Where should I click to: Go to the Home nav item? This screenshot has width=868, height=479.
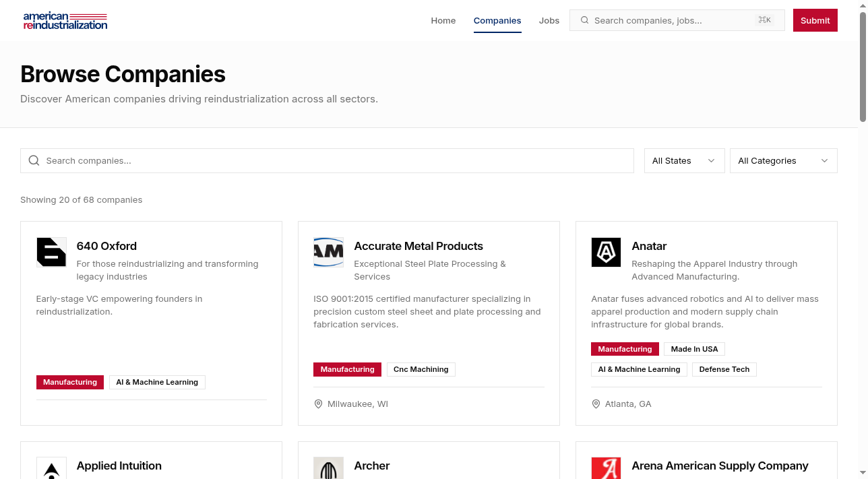click(443, 20)
